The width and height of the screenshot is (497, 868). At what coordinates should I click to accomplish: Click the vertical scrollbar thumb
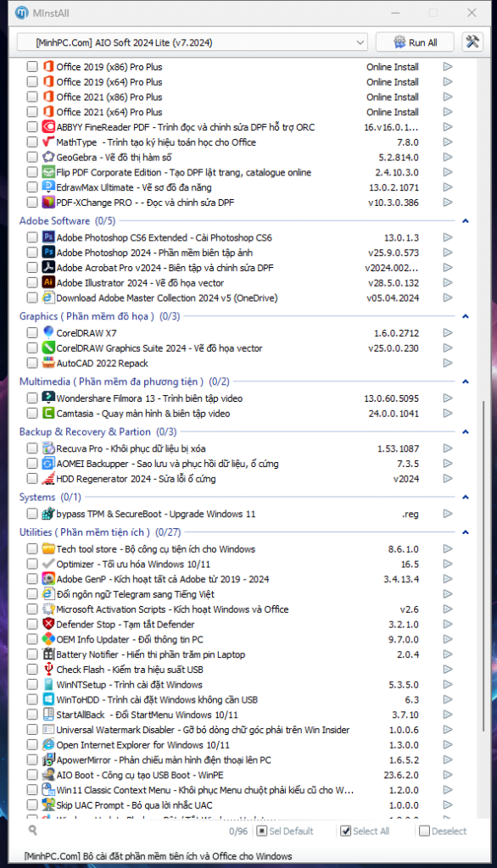[483, 565]
